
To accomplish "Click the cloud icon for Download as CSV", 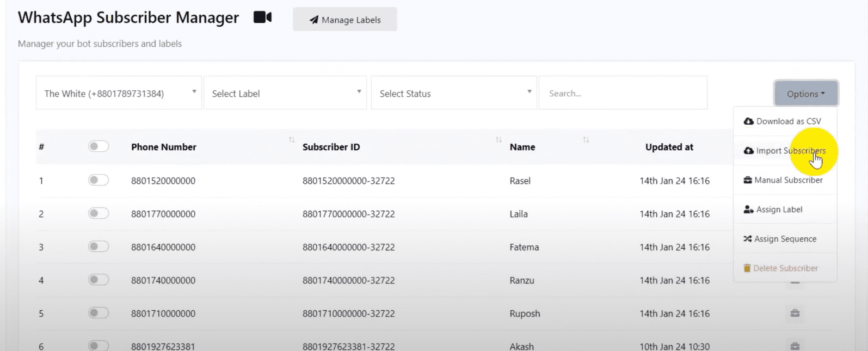I will click(749, 121).
